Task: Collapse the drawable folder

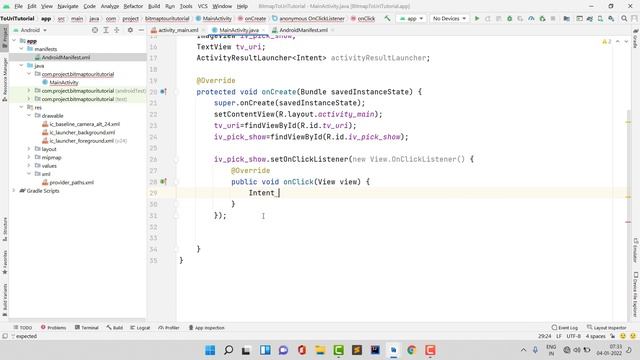Action: pyautogui.click(x=29, y=116)
